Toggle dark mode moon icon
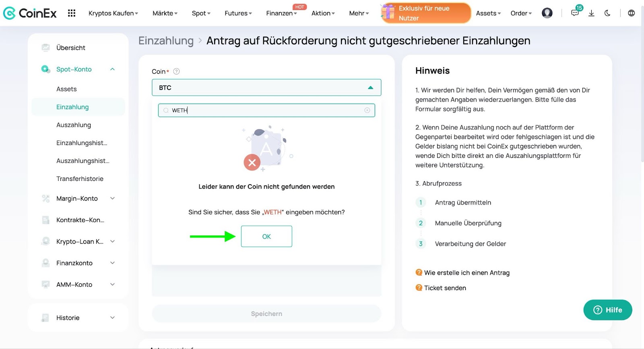 [x=607, y=13]
